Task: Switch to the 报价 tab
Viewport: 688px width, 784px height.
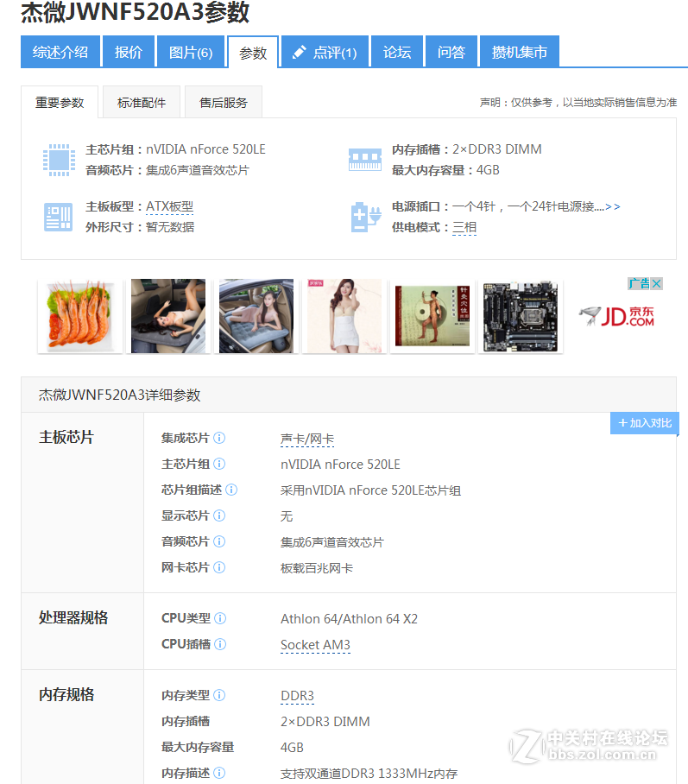Action: [x=128, y=52]
